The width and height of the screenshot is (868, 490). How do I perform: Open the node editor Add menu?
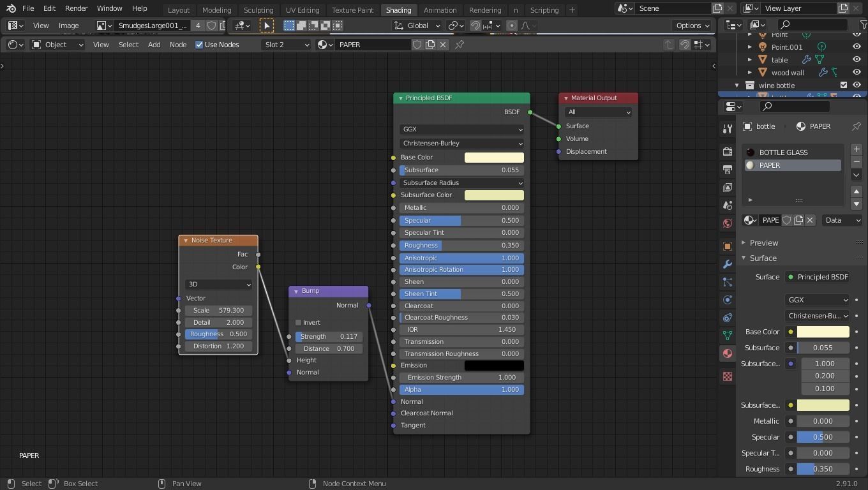[x=154, y=45]
